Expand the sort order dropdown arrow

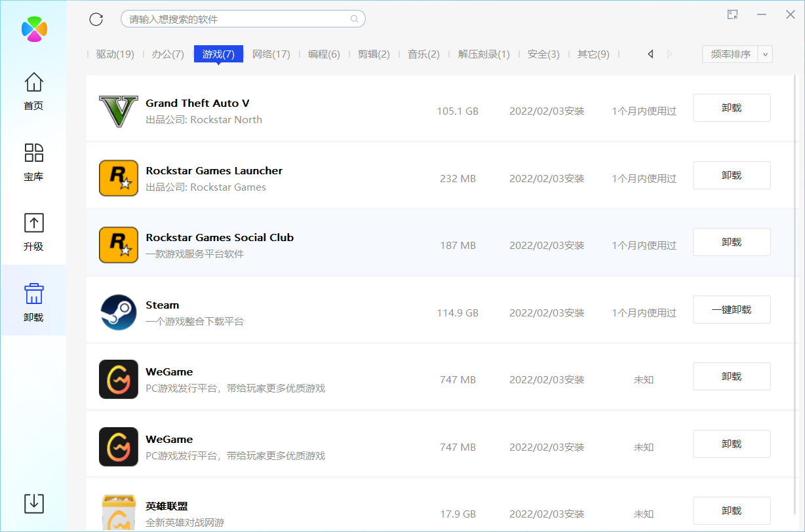pyautogui.click(x=765, y=54)
